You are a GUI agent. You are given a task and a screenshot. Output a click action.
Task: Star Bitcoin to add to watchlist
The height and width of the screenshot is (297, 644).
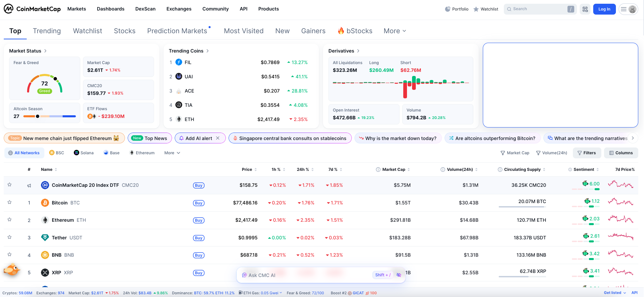(x=9, y=202)
